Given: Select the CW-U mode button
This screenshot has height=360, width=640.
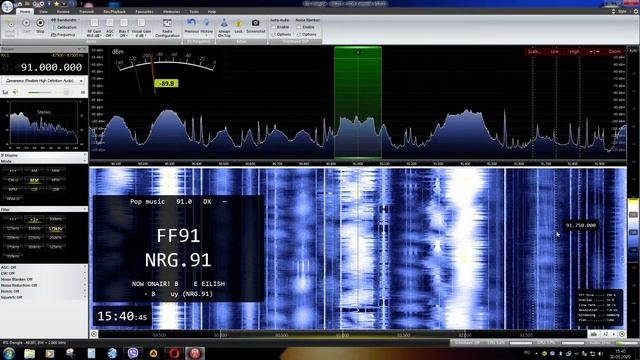Looking at the screenshot, I should coord(13,180).
